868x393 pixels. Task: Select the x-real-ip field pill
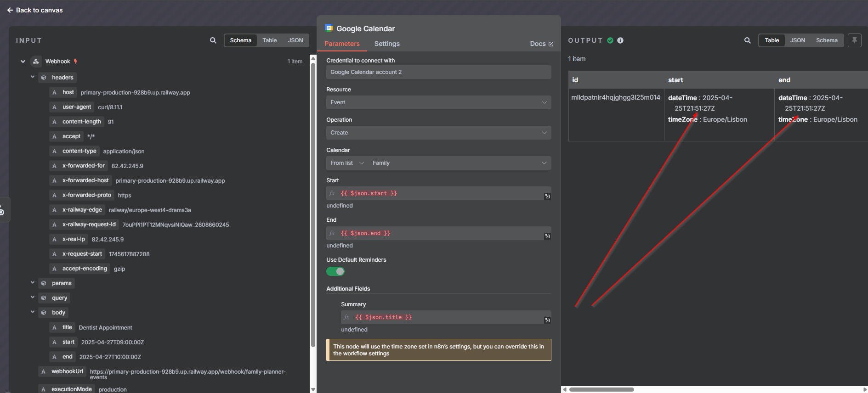pos(68,239)
